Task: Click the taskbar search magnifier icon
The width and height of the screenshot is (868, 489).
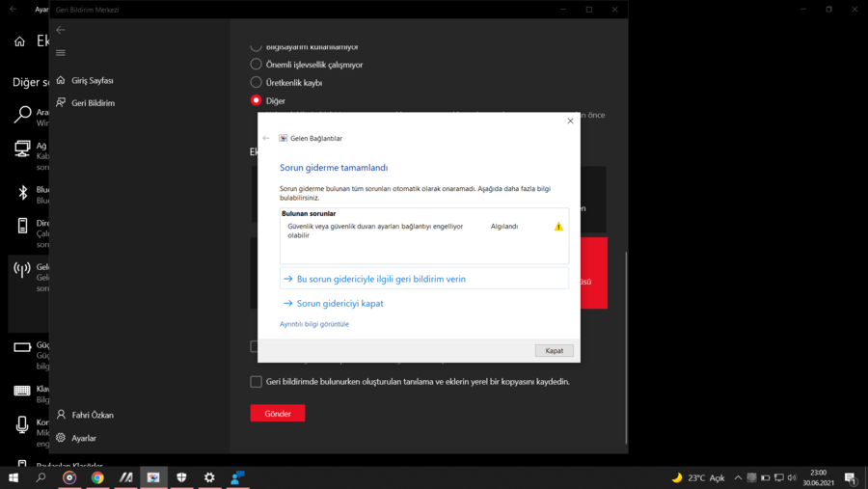Action: 41,477
